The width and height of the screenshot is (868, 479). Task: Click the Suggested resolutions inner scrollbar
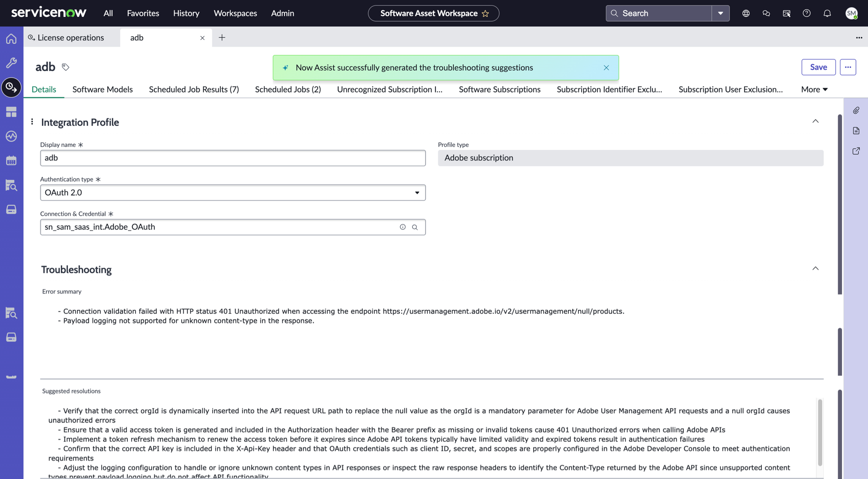[x=820, y=432]
